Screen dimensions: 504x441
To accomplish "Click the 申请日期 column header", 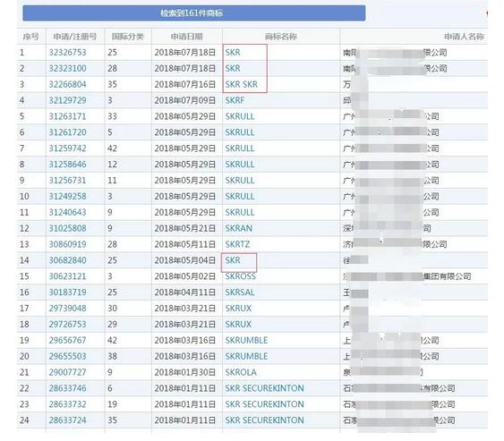I will point(186,37).
